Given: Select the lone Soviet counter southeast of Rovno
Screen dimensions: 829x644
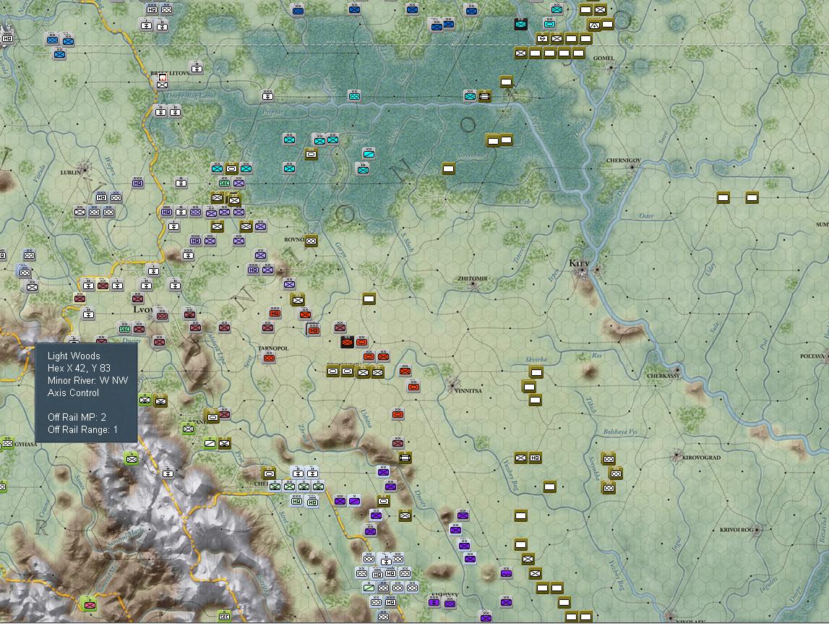Looking at the screenshot, I should click(x=369, y=299).
